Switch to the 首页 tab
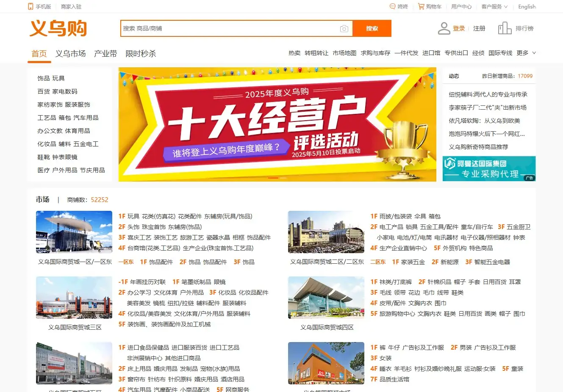563x392 pixels. coord(39,54)
